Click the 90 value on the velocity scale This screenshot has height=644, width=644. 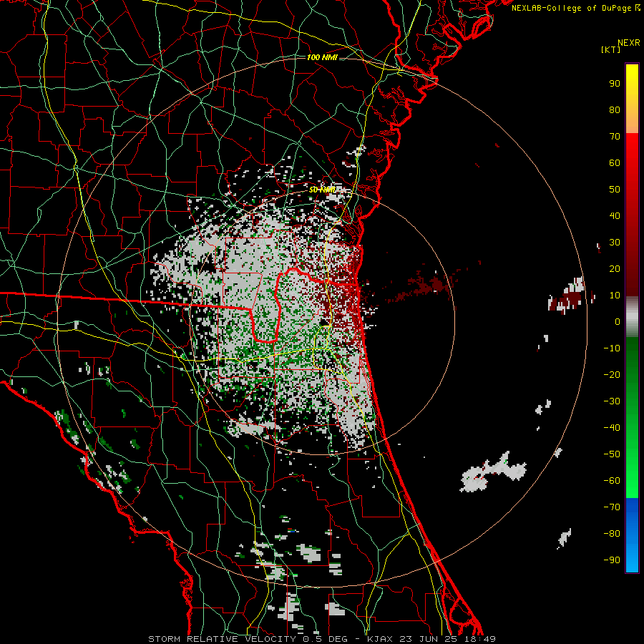point(615,84)
